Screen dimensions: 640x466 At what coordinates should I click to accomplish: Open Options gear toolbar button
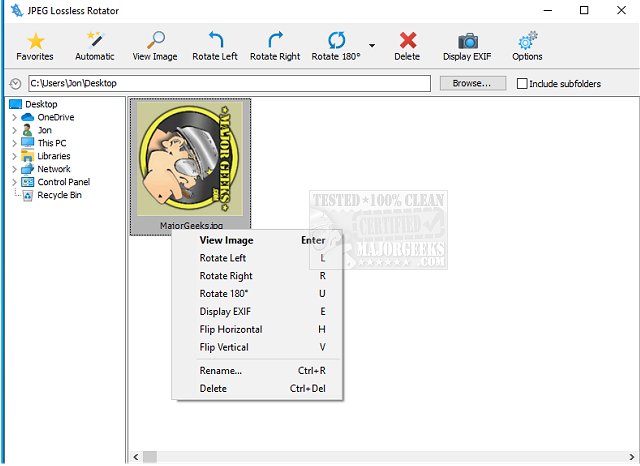pyautogui.click(x=527, y=46)
